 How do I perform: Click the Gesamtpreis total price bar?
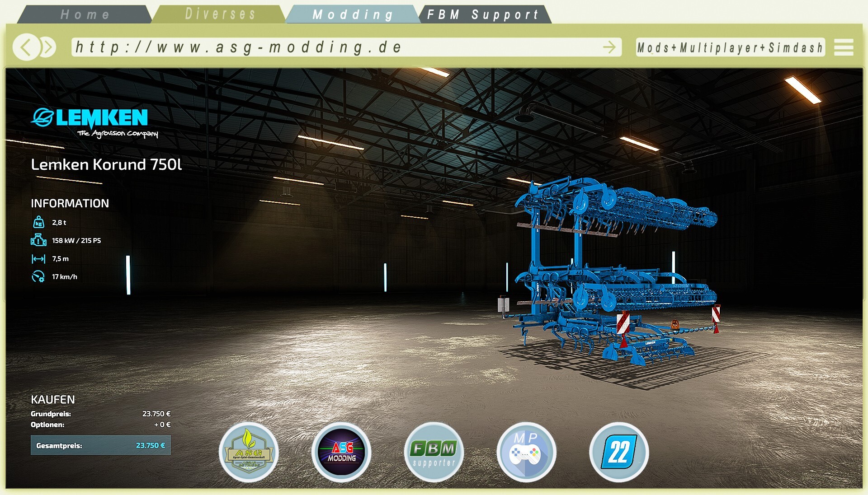[x=100, y=445]
